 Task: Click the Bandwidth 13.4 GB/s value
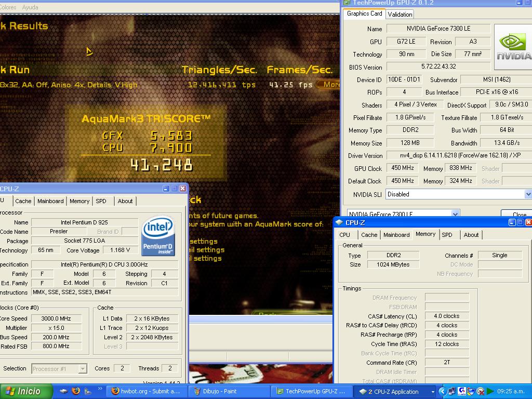pos(506,143)
